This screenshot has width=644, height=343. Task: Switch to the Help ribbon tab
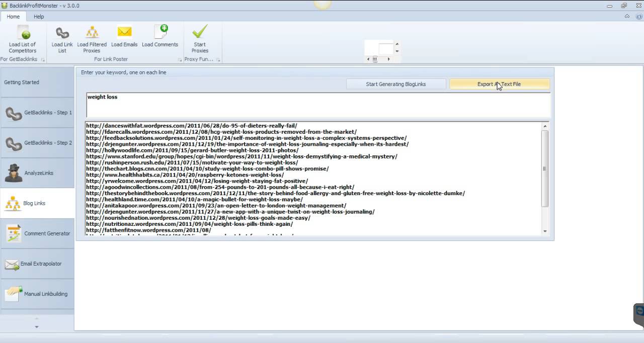tap(39, 17)
